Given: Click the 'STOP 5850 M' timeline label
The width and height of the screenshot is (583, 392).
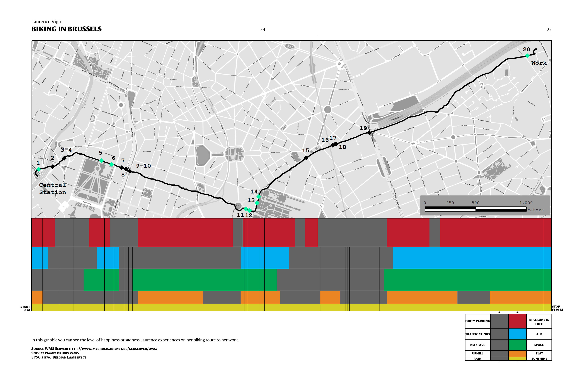Looking at the screenshot, I should coord(557,308).
